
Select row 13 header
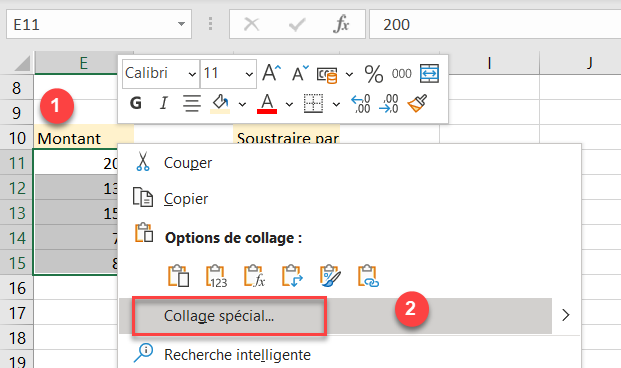(17, 213)
